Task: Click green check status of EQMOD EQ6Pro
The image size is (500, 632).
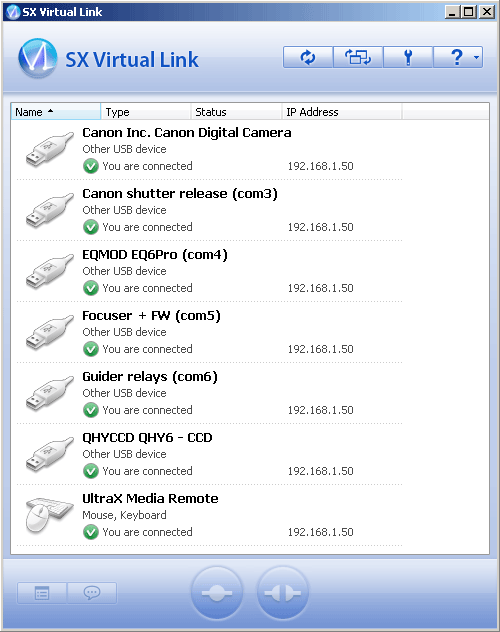Action: pos(91,288)
